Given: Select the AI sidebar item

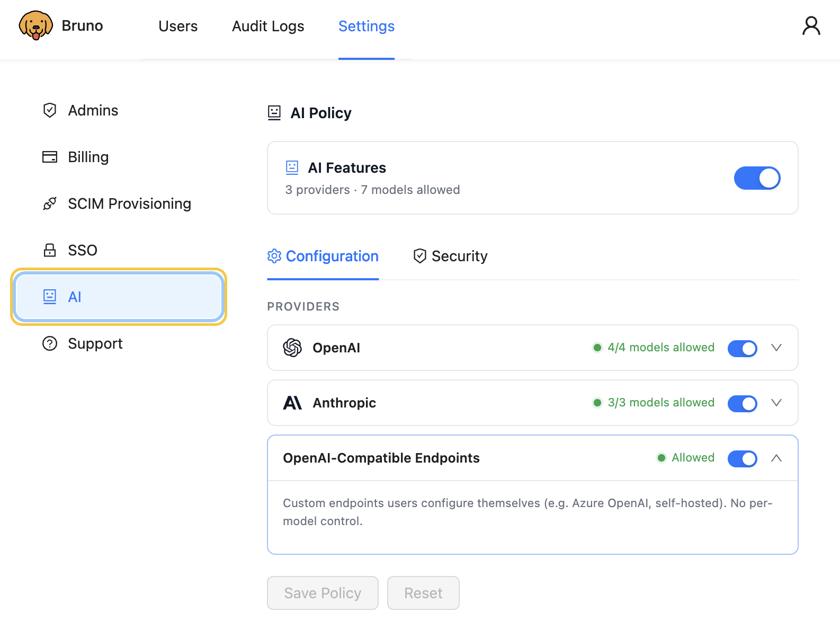Looking at the screenshot, I should point(119,297).
